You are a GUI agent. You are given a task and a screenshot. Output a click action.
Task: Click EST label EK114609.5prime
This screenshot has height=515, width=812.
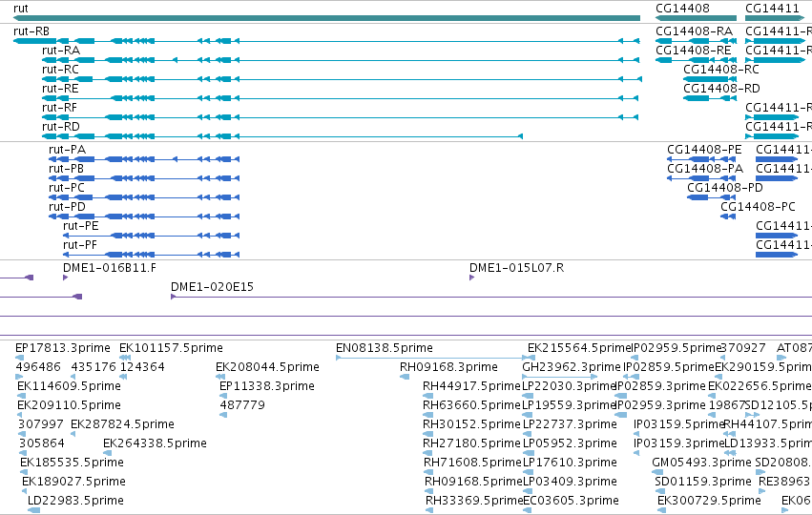tap(70, 386)
